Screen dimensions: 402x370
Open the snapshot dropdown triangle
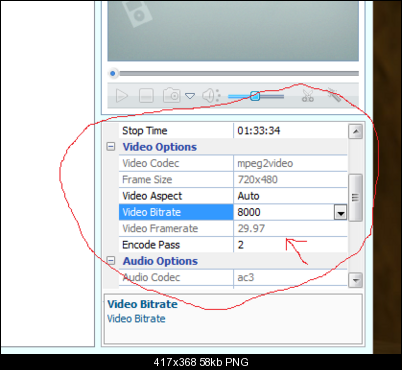(x=190, y=96)
